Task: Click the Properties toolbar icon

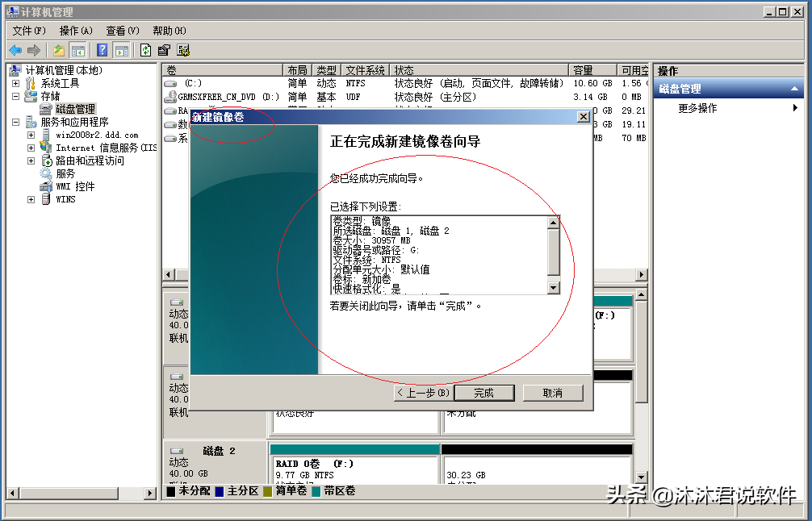Action: click(x=164, y=50)
